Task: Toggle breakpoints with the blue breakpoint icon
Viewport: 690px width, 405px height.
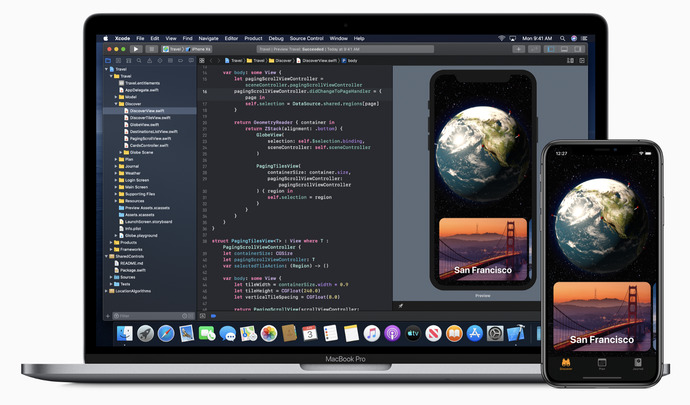Action: pyautogui.click(x=213, y=316)
